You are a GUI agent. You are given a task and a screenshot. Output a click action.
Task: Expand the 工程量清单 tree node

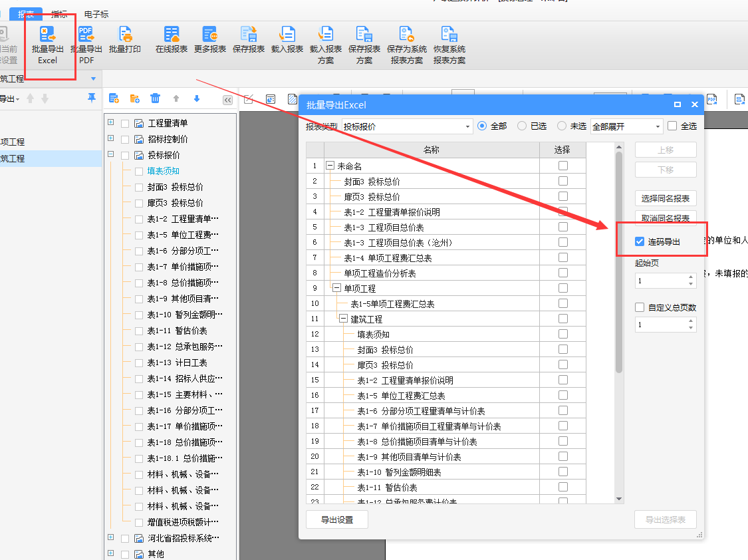(x=110, y=122)
